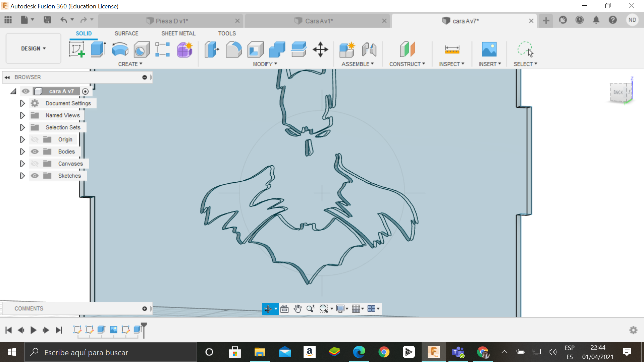Select the Offset Face tool
Image resolution: width=644 pixels, height=362 pixels.
[299, 49]
